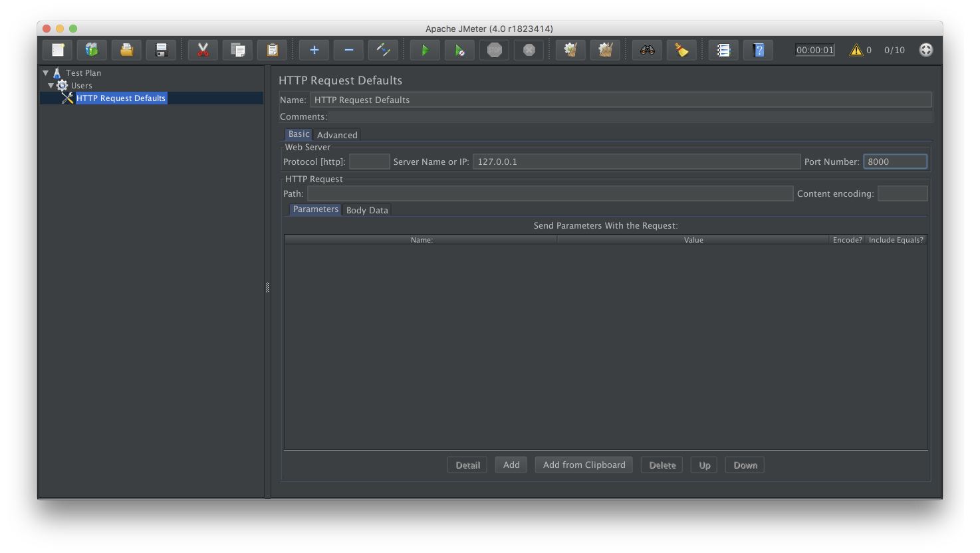
Task: Click the Detail button below the parameters table
Action: point(467,465)
